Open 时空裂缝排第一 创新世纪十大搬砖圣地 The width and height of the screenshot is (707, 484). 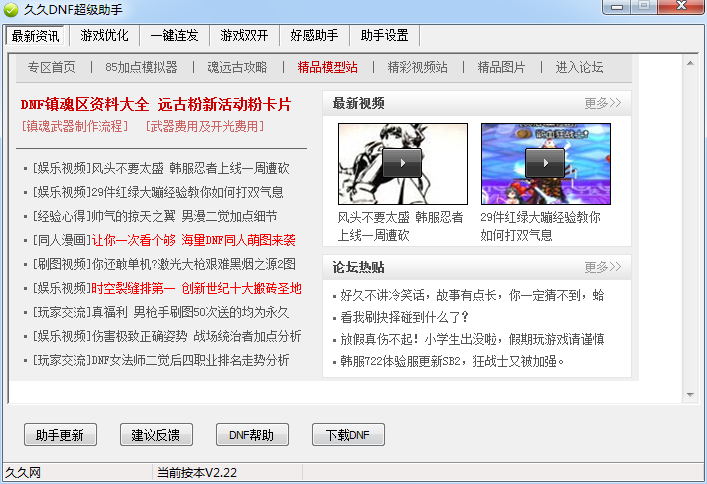pos(197,288)
